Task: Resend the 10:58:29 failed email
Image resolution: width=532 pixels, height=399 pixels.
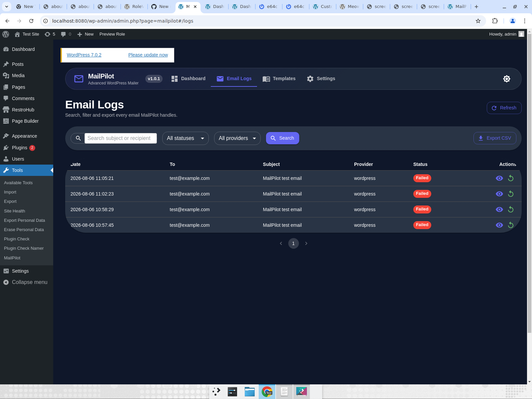Action: pos(511,209)
